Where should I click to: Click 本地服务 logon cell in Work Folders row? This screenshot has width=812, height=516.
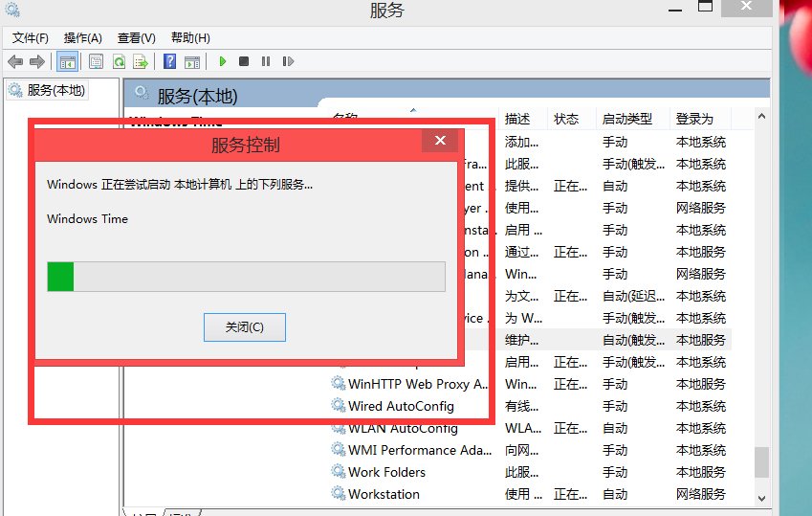(701, 472)
